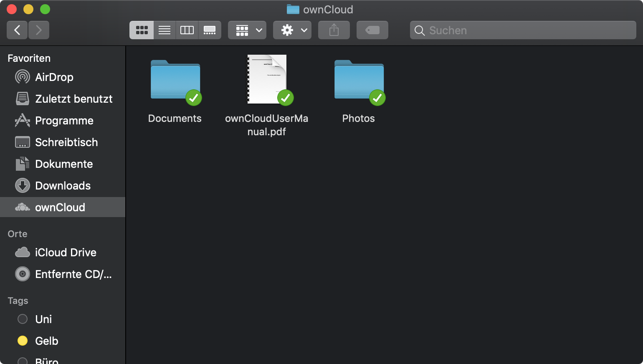Click the Programme app icon in sidebar
This screenshot has height=364, width=643.
23,120
